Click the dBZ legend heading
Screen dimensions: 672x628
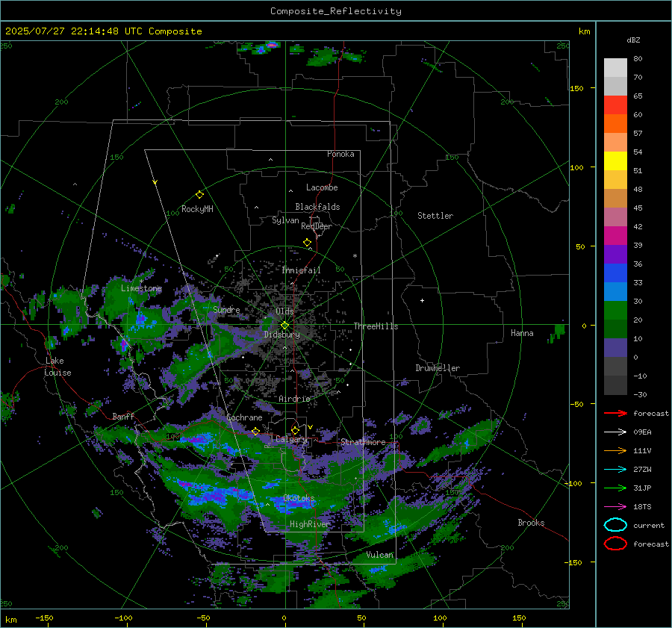point(633,40)
